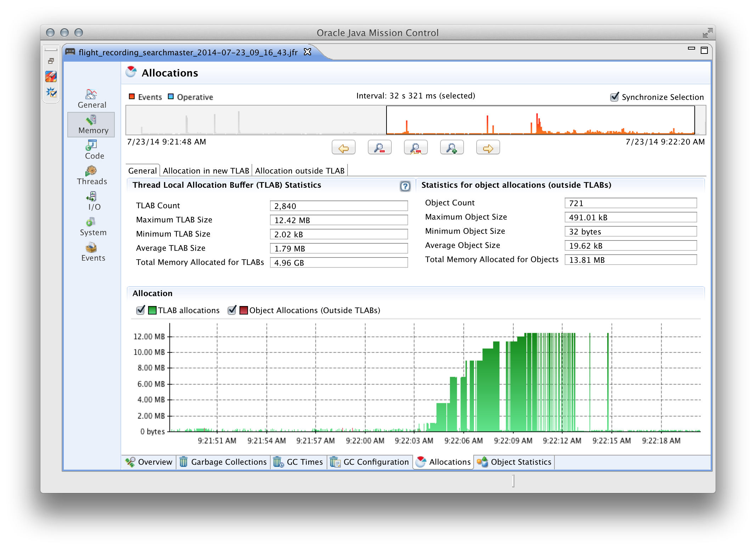Click the Maximum Object Size field
This screenshot has width=756, height=549.
pos(631,217)
